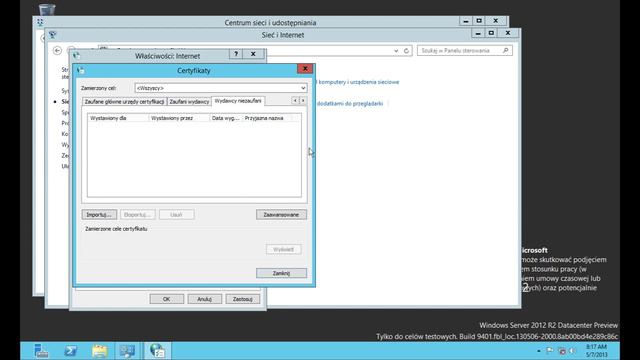
Task: Sort by Data wyg... column header
Action: click(x=226, y=118)
